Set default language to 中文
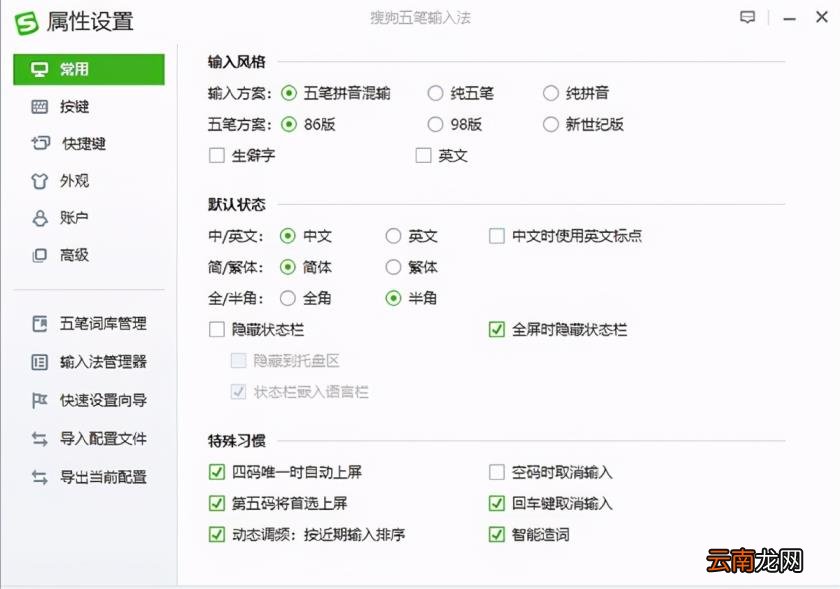 288,236
